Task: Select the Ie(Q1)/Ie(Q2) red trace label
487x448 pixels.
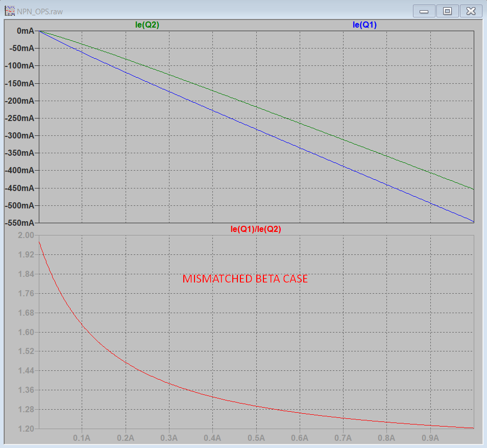Action: (x=256, y=229)
